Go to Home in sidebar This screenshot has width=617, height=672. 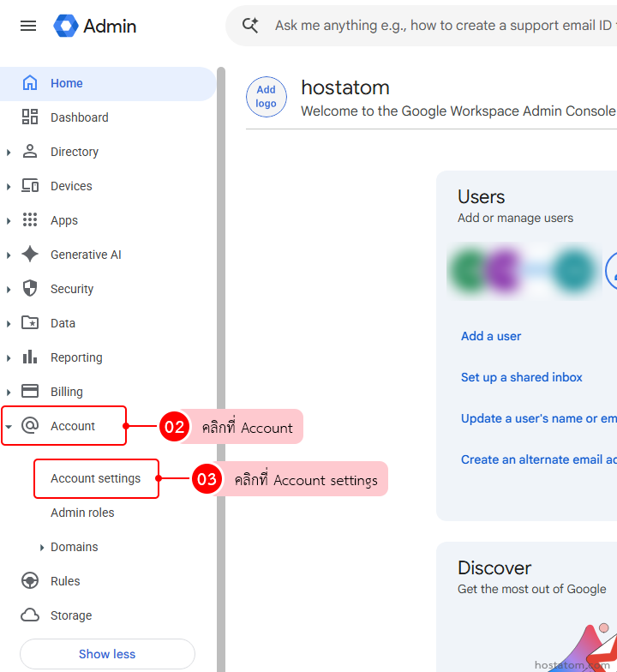click(108, 84)
